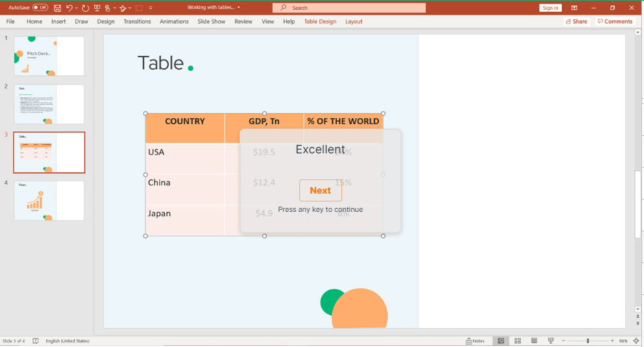Select slide 3 Table thumbnail
This screenshot has width=644, height=347.
pyautogui.click(x=49, y=153)
